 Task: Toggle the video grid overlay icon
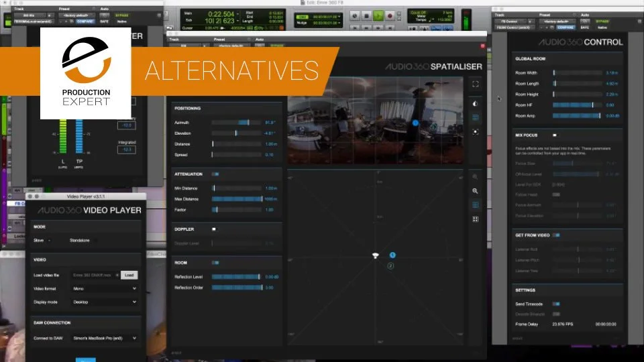[475, 118]
